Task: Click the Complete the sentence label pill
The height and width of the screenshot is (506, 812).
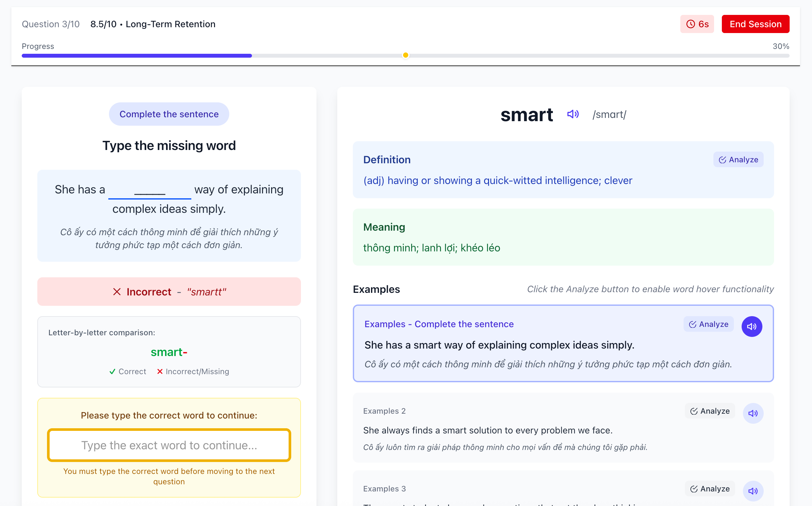Action: point(169,114)
